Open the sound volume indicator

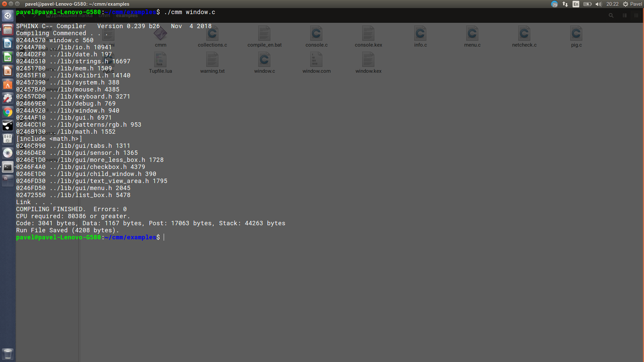click(598, 4)
